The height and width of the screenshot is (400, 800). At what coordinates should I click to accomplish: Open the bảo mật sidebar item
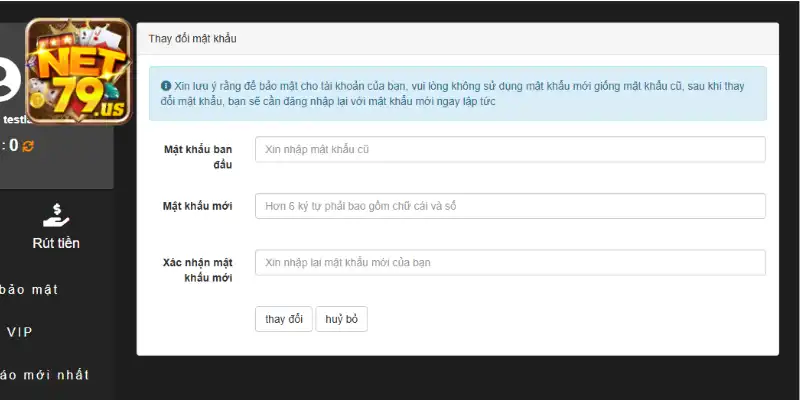(29, 290)
